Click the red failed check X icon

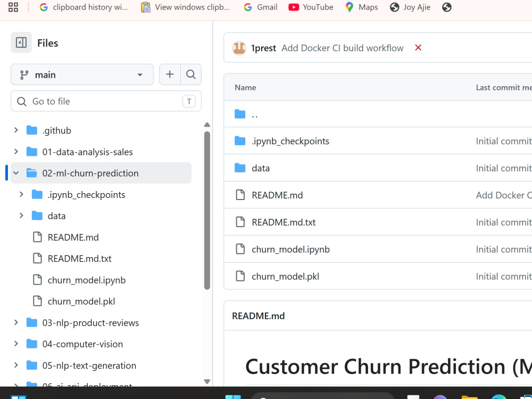(418, 48)
